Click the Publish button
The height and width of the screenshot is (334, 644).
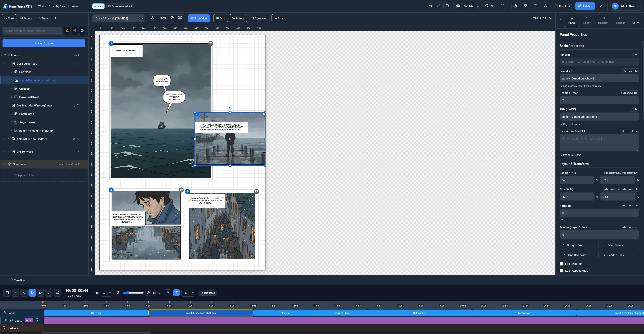tap(585, 6)
